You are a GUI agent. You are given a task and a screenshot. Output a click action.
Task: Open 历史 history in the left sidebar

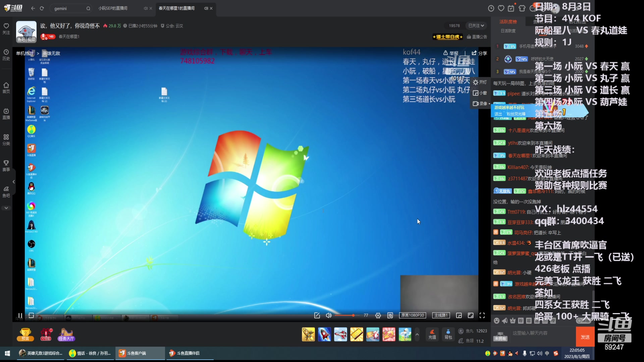[6, 55]
